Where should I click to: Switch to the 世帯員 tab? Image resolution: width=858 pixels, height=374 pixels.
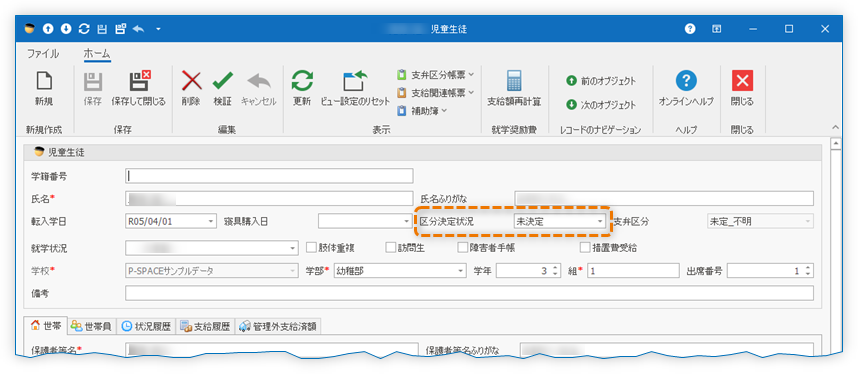tap(91, 326)
